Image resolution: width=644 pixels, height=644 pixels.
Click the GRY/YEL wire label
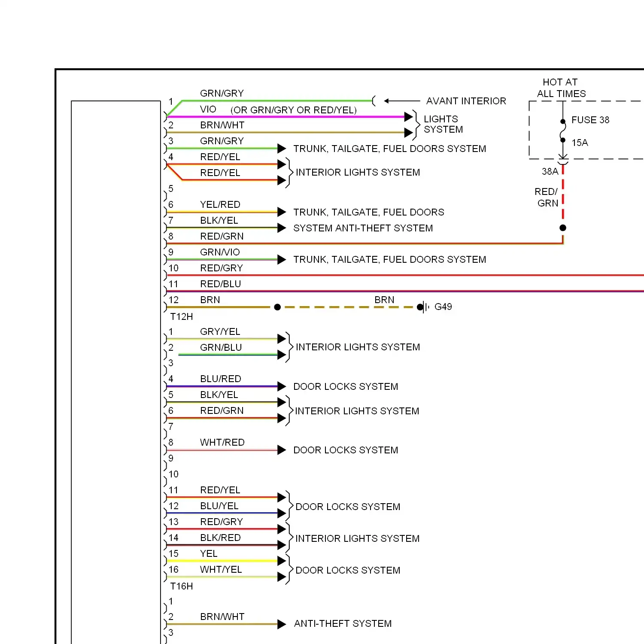click(x=220, y=331)
